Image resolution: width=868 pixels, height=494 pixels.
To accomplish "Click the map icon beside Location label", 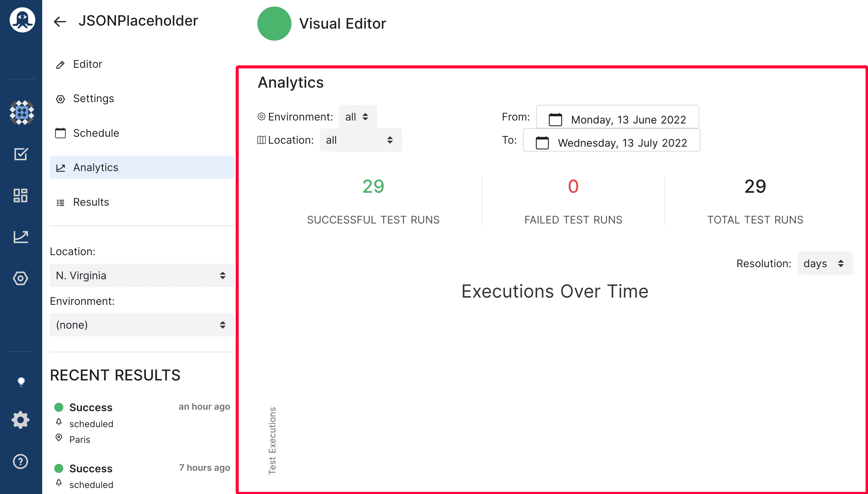I will coord(261,140).
